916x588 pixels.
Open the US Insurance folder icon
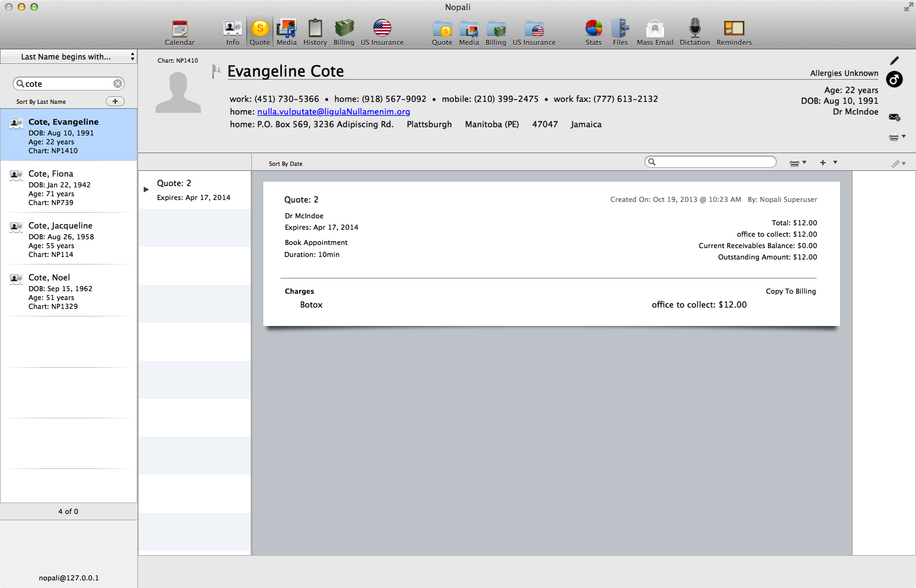point(534,32)
